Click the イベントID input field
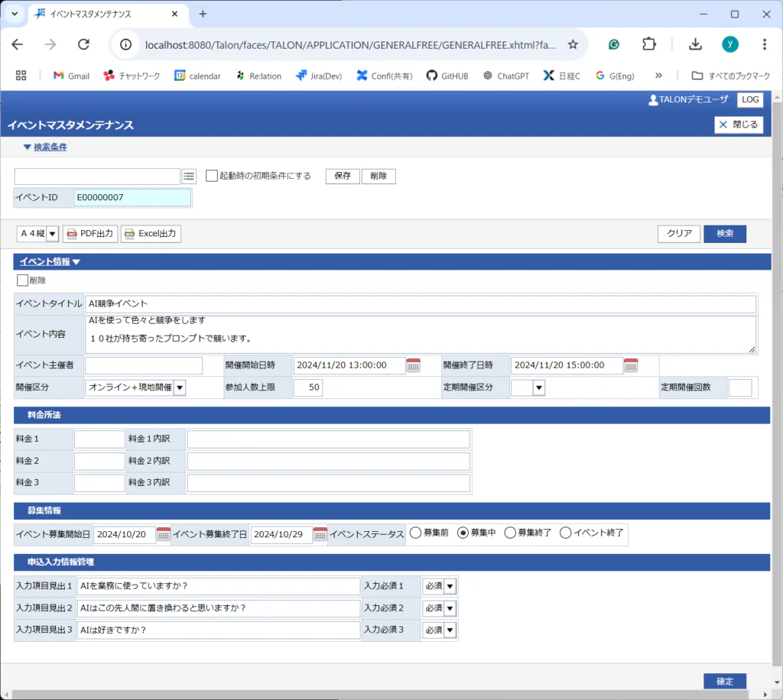This screenshot has width=783, height=700. [x=132, y=198]
